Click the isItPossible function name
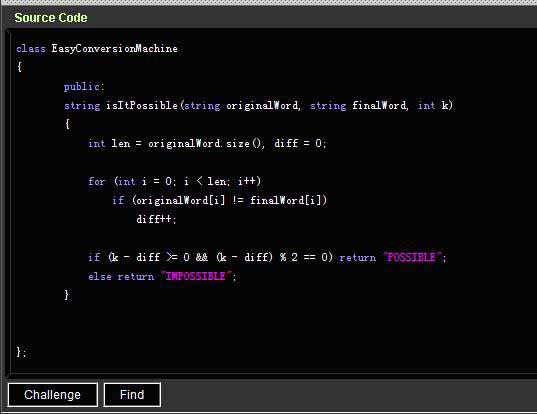The image size is (537, 414). (142, 105)
